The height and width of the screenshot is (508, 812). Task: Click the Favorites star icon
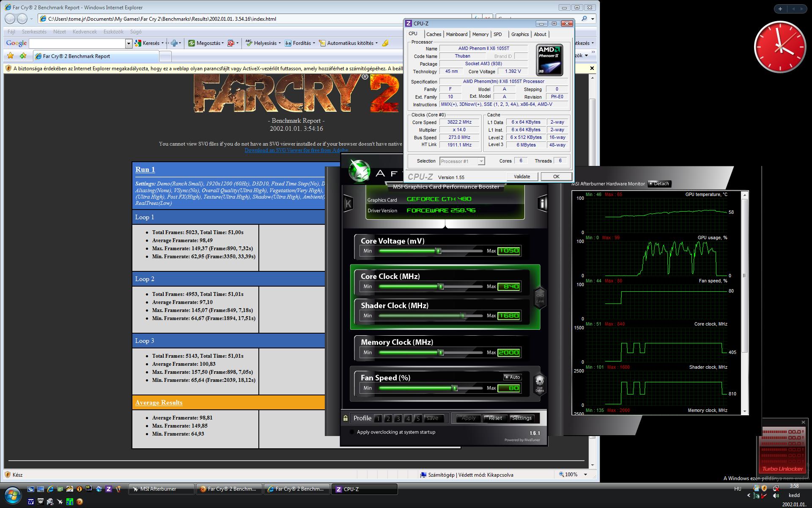click(x=11, y=56)
